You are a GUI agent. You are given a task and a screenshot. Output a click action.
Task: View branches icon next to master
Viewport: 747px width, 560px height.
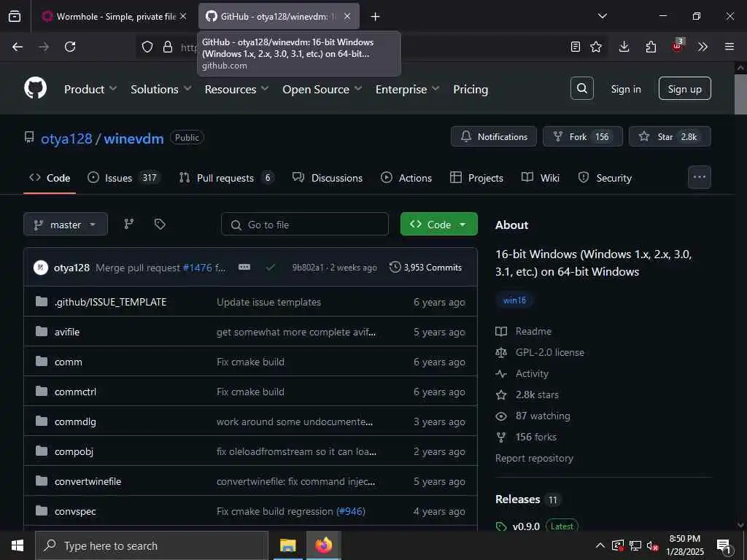click(128, 224)
